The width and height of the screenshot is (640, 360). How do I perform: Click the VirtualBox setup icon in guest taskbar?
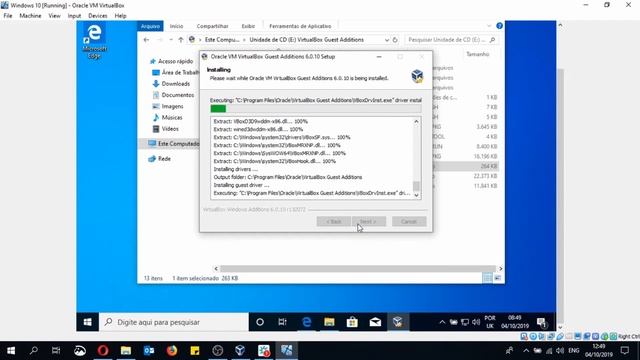point(398,322)
